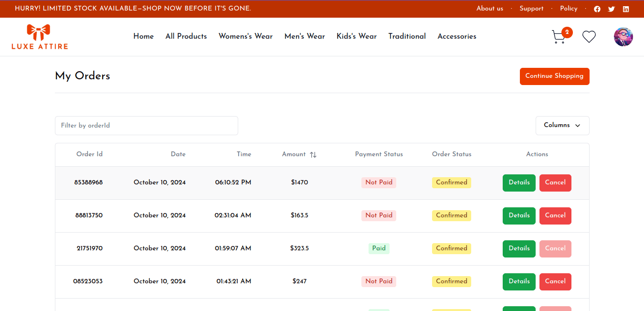This screenshot has height=311, width=644.
Task: Open the Facebook social icon
Action: 597,9
